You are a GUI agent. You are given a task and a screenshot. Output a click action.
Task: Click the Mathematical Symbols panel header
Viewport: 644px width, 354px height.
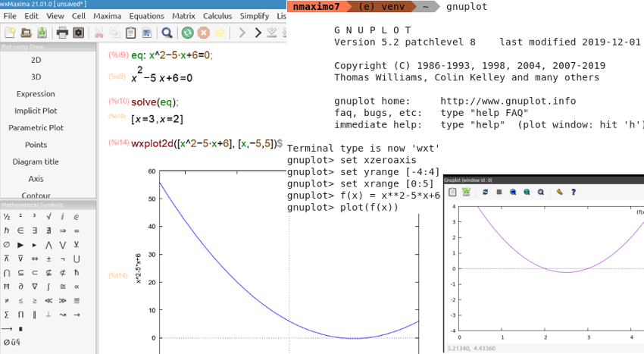click(48, 205)
